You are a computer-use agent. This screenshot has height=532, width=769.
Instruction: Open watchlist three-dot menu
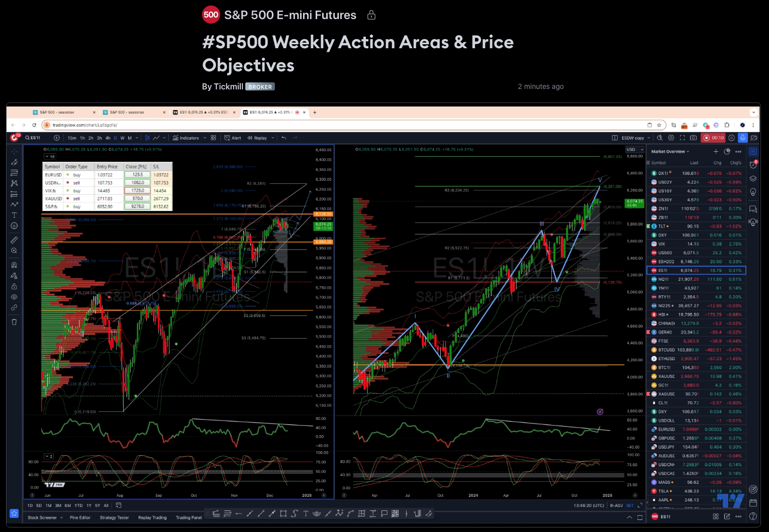pos(738,151)
